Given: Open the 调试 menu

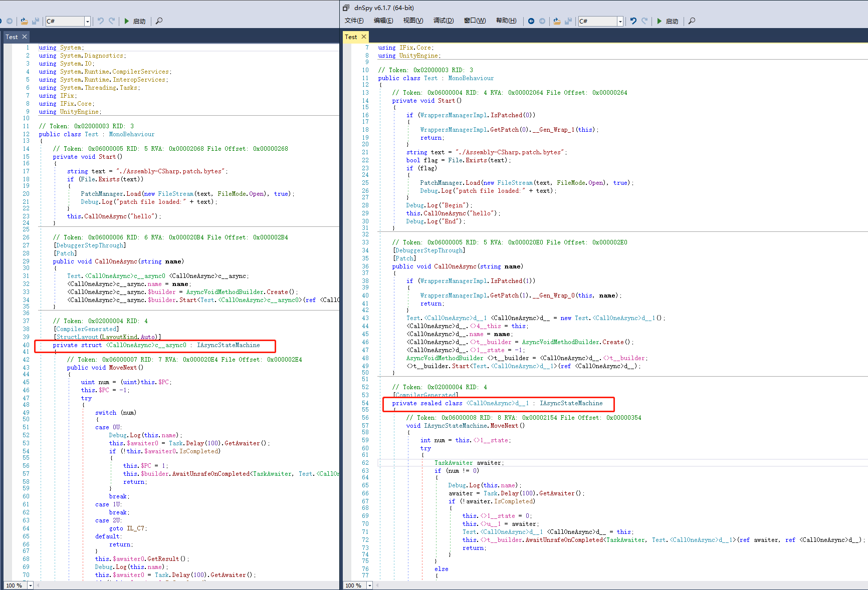Looking at the screenshot, I should (x=443, y=21).
